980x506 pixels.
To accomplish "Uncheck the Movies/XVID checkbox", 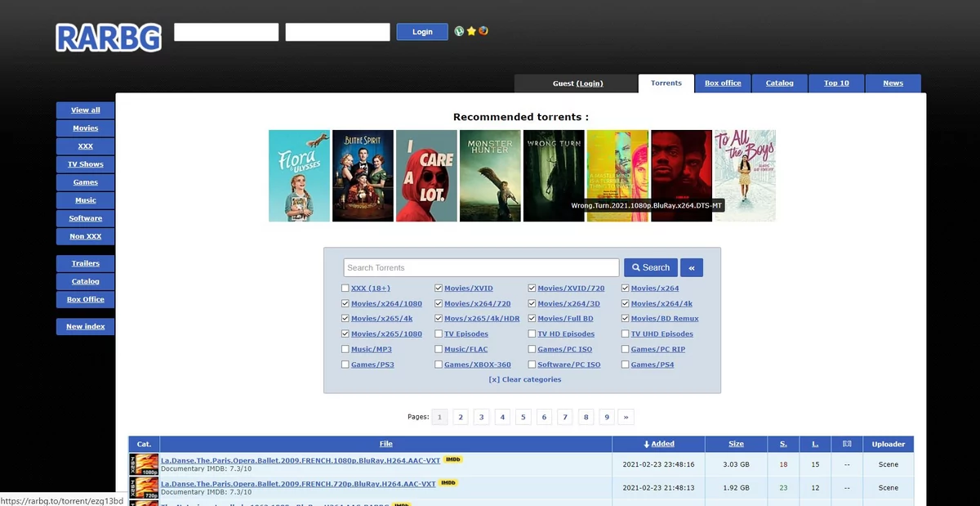I will pyautogui.click(x=439, y=289).
